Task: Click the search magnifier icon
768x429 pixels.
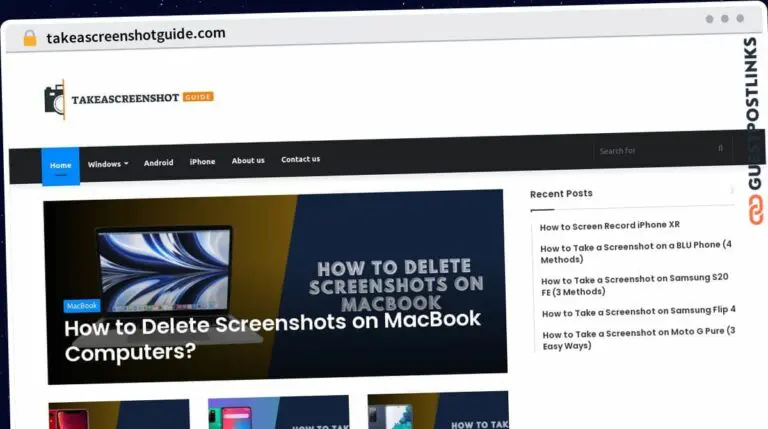Action: [x=720, y=148]
